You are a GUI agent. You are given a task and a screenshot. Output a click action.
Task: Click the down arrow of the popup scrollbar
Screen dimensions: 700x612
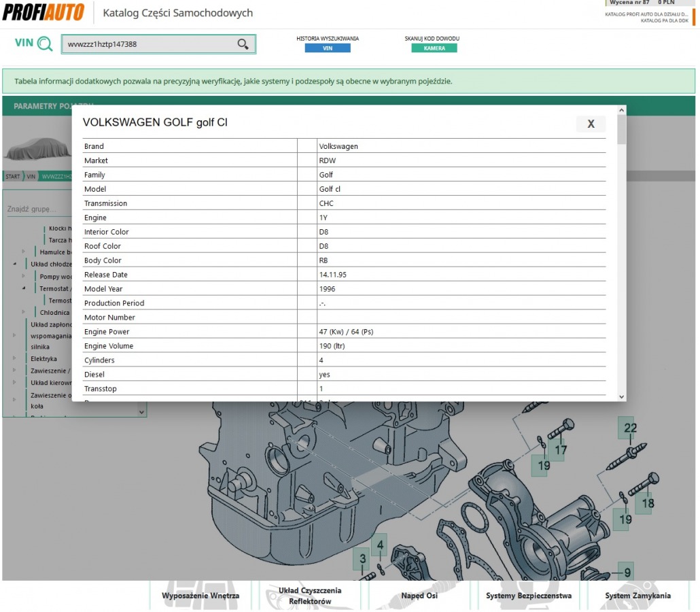[621, 396]
